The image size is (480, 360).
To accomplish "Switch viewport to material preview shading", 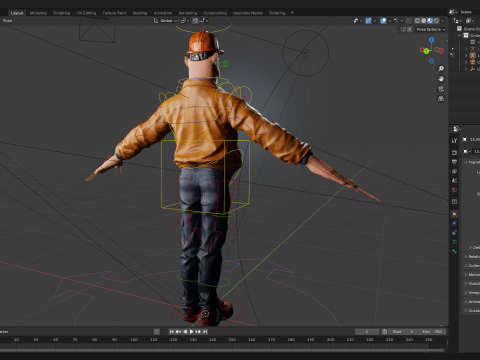I will point(430,21).
